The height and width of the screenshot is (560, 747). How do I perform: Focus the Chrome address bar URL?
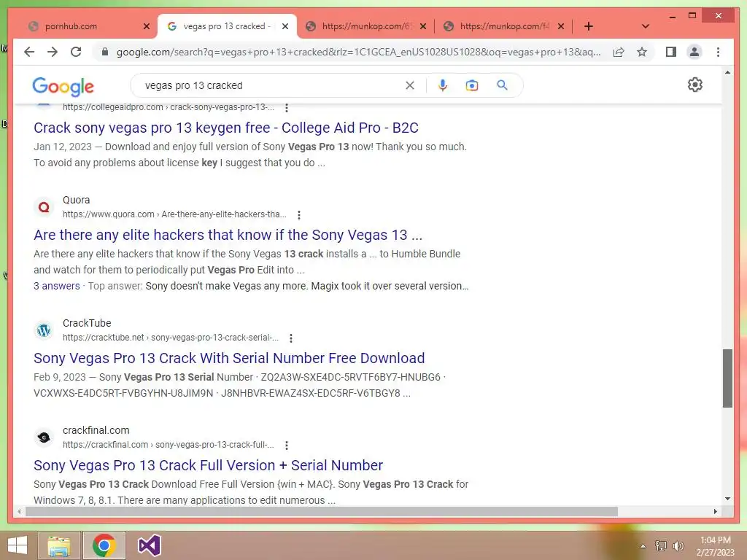[x=358, y=52]
